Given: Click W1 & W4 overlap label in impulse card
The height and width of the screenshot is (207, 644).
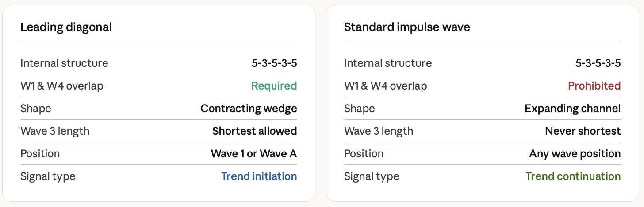Looking at the screenshot, I should pos(386,86).
